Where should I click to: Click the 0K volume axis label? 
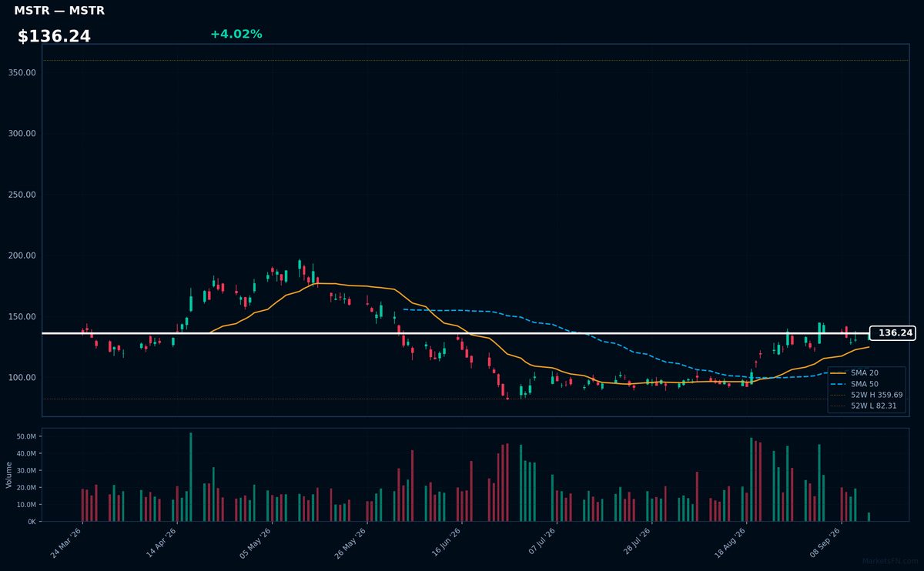(x=32, y=521)
